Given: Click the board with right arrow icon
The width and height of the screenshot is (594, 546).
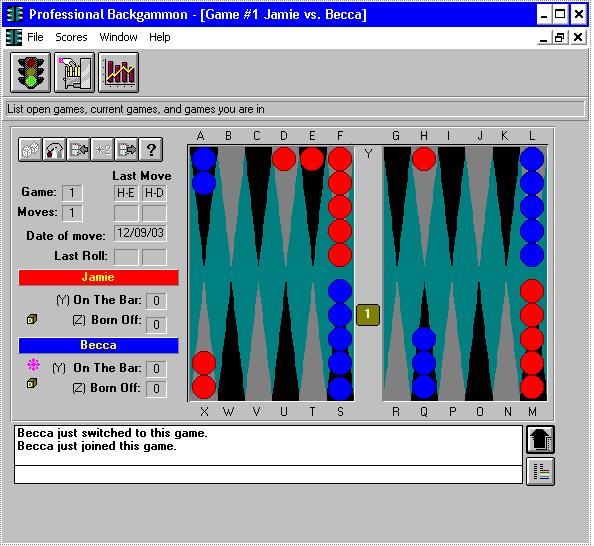Looking at the screenshot, I should pos(127,150).
